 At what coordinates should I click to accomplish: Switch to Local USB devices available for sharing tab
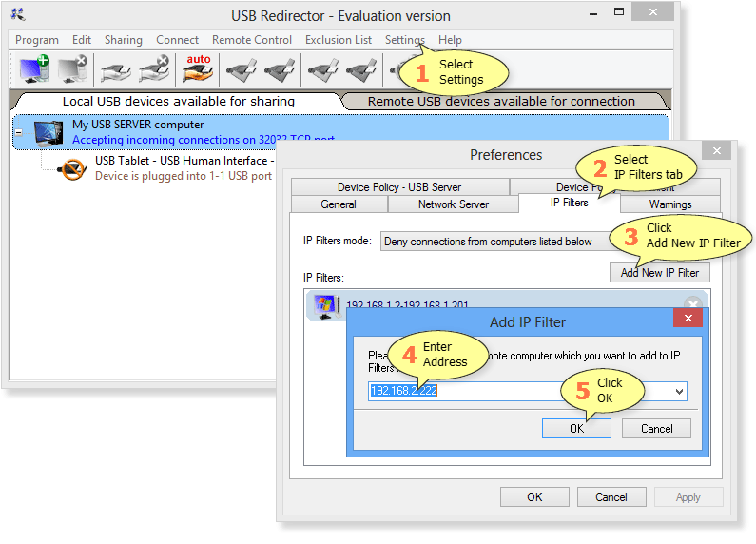[179, 101]
